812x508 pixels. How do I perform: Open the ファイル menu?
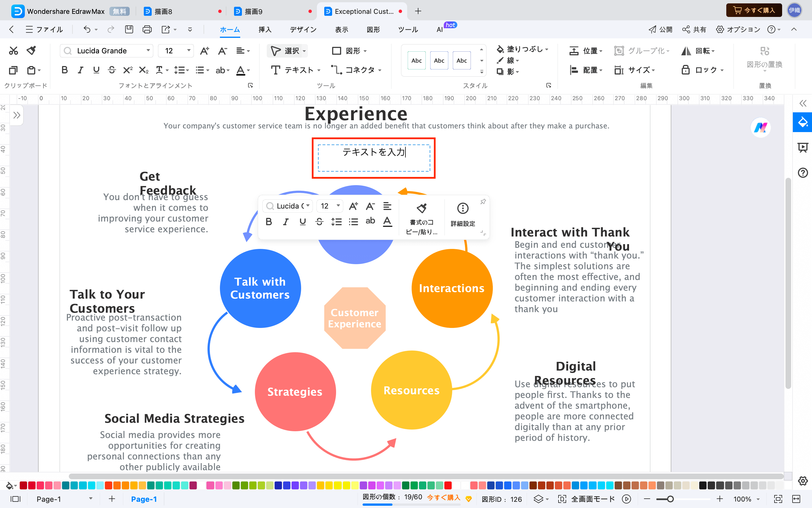click(44, 30)
